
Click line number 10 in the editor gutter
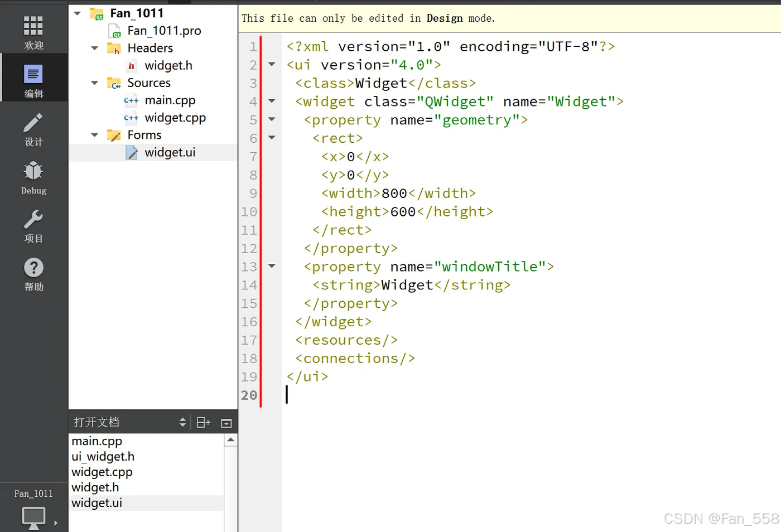click(249, 212)
